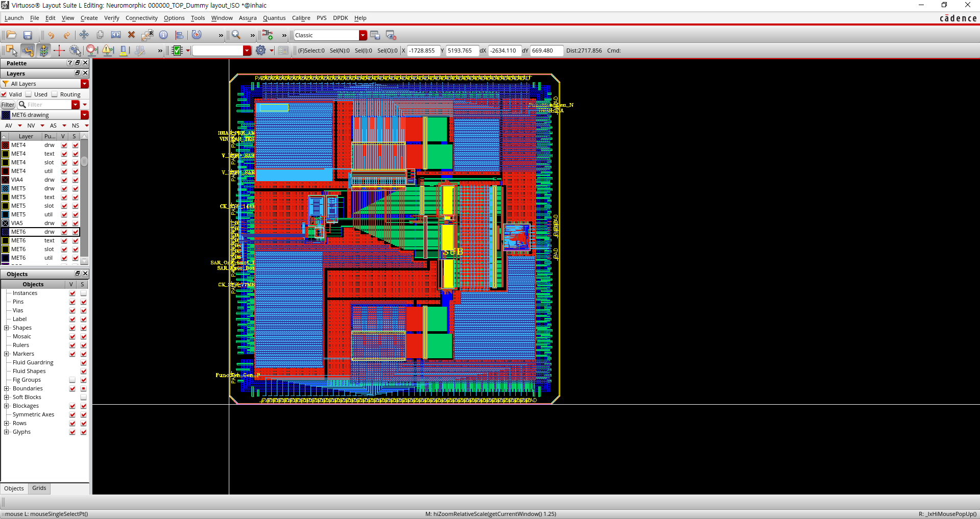Click the Create Instance icon
The width and height of the screenshot is (980, 519).
(268, 35)
